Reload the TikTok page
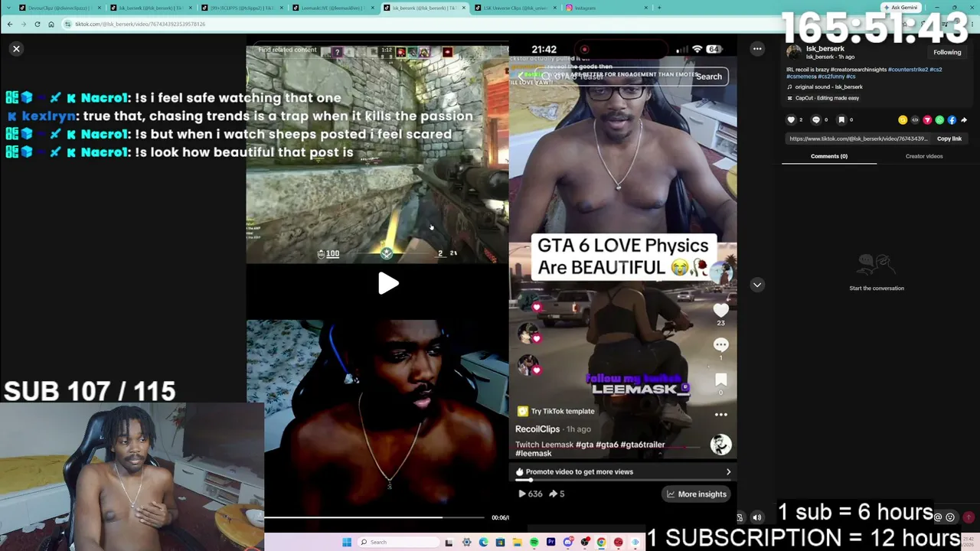Image resolution: width=980 pixels, height=551 pixels. (38, 24)
